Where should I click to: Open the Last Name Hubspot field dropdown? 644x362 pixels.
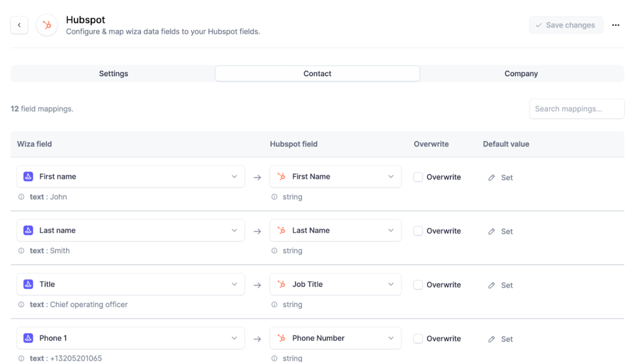(x=336, y=230)
